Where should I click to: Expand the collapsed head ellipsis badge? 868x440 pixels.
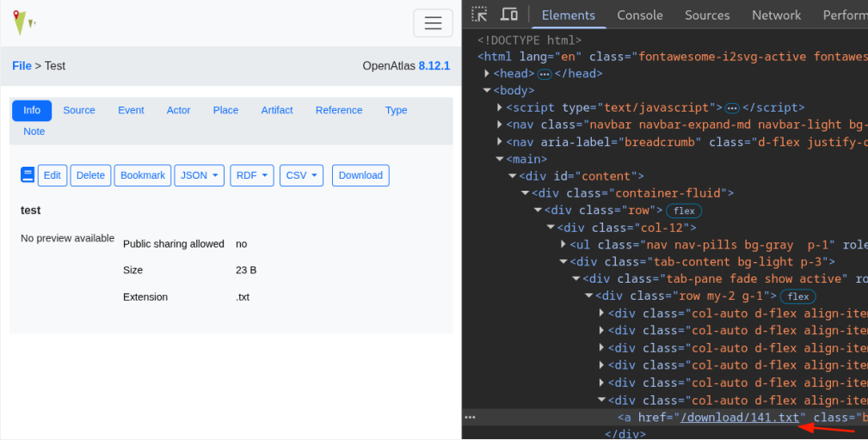[x=544, y=74]
